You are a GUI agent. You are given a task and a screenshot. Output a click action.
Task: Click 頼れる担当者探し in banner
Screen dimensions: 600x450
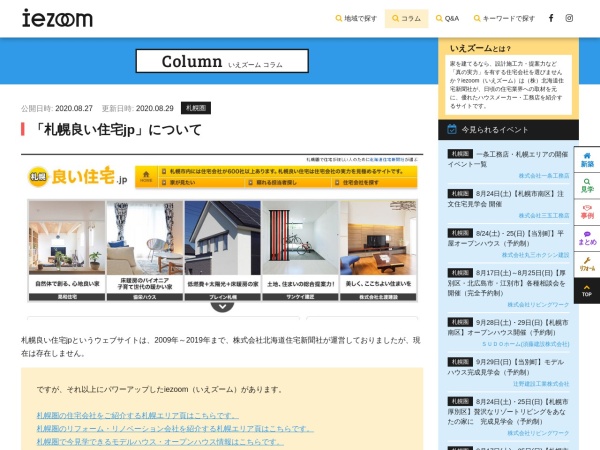pyautogui.click(x=276, y=183)
